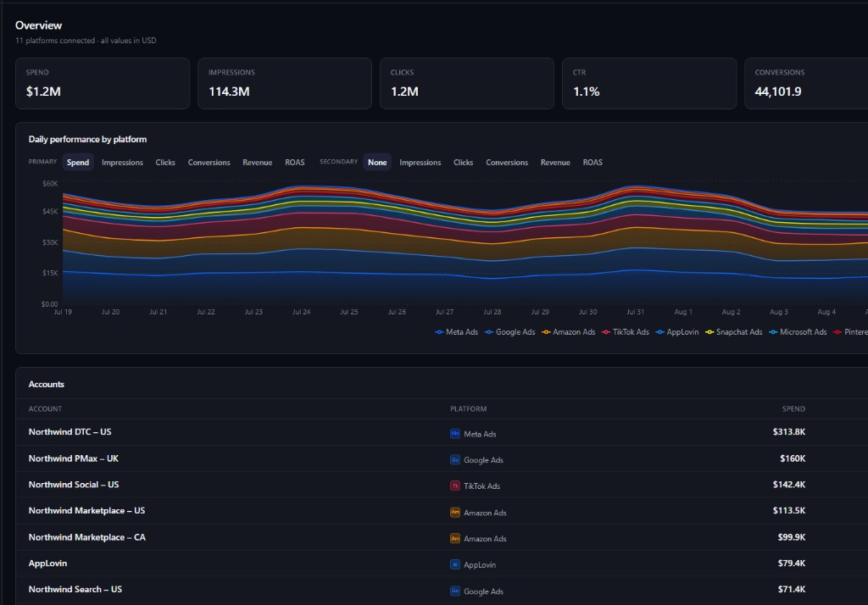The height and width of the screenshot is (605, 868).
Task: Click the $313.8K spend value
Action: [x=789, y=432]
